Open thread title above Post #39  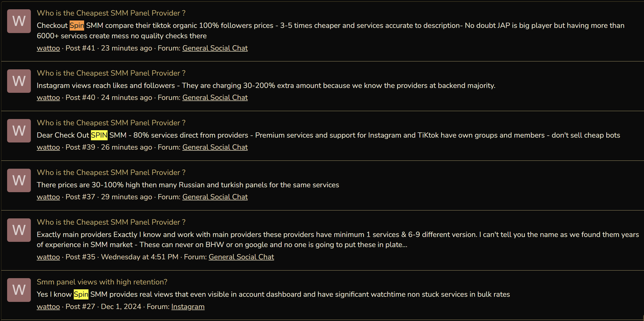click(x=111, y=123)
